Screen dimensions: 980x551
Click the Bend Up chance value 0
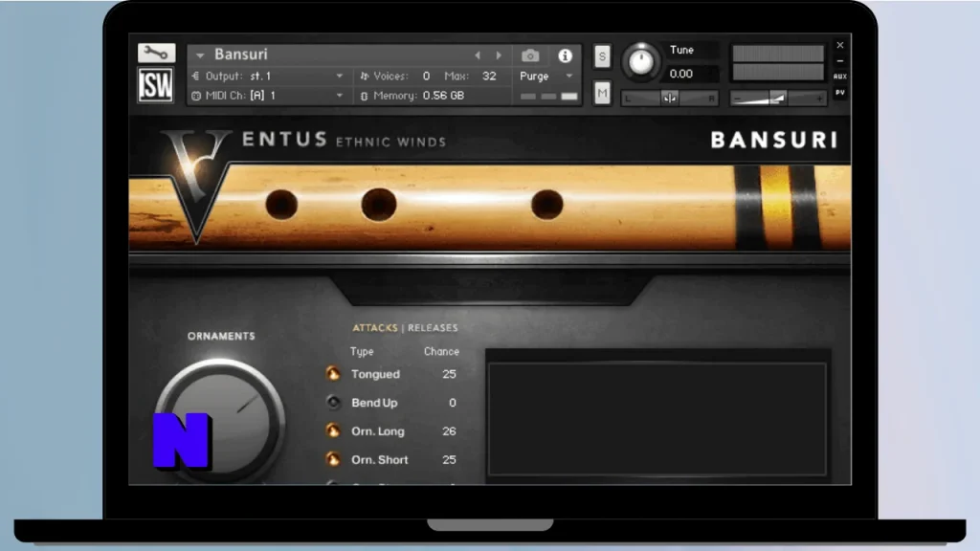tap(452, 403)
